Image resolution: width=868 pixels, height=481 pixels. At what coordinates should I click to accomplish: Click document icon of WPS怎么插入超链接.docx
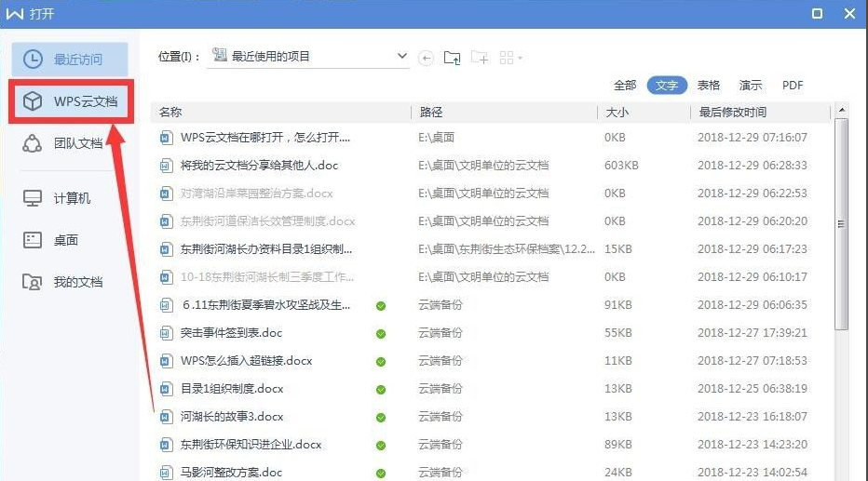[x=166, y=361]
